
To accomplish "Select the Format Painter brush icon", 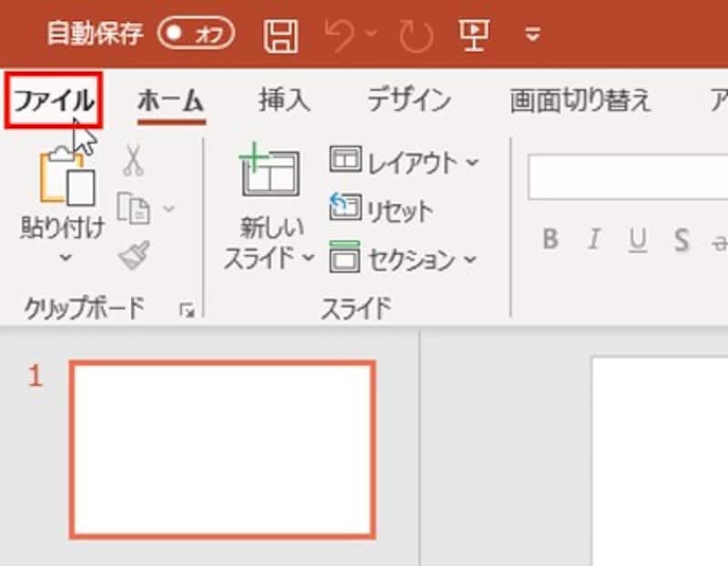I will (134, 256).
